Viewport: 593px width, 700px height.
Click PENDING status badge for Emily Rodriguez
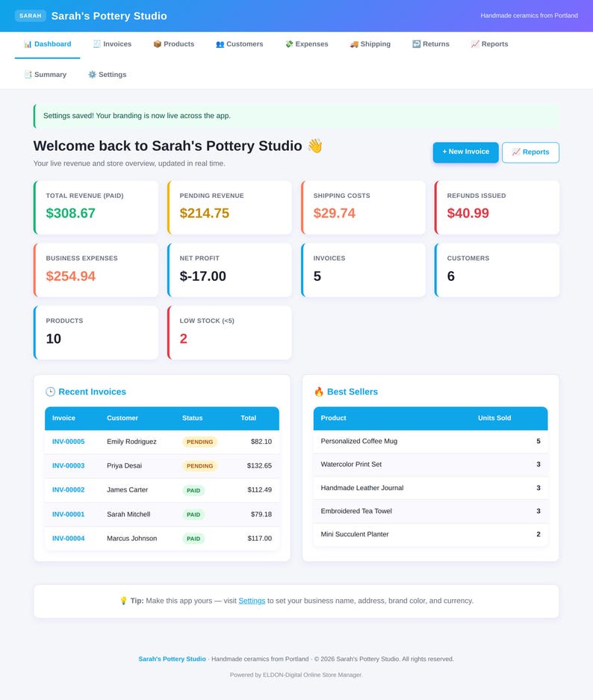tap(199, 442)
